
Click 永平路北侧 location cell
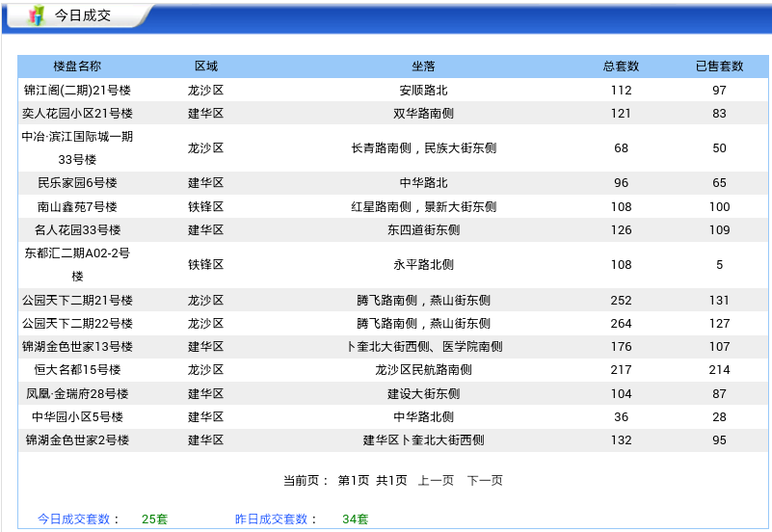point(423,264)
